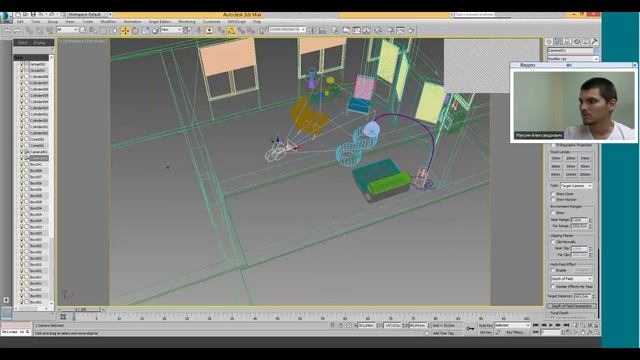Screen dimensions: 640x360
Task: Open the Help menu
Action: pos(257,22)
